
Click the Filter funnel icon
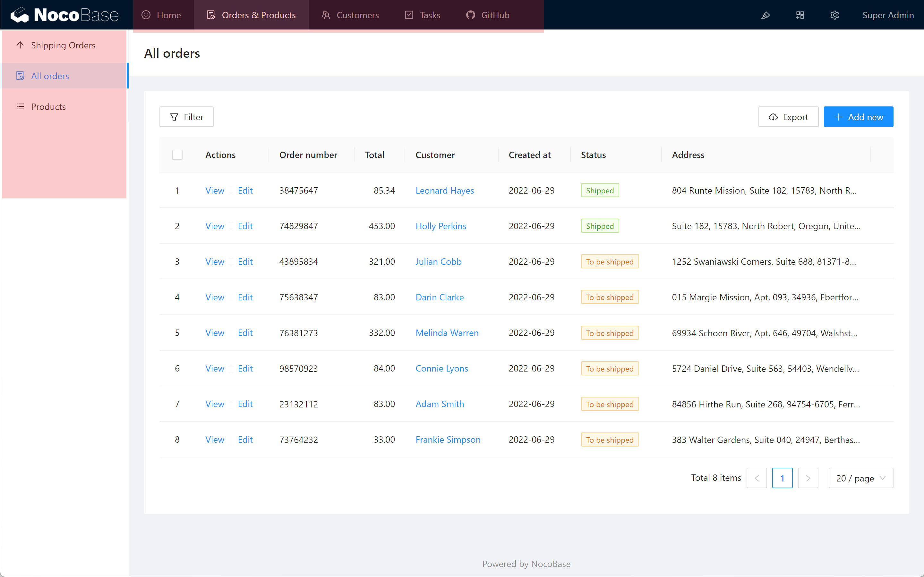[x=174, y=117]
